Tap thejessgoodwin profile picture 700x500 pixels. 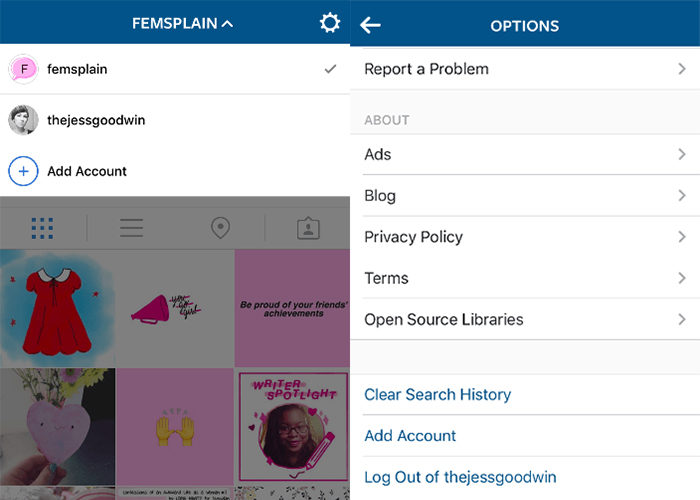pyautogui.click(x=23, y=120)
